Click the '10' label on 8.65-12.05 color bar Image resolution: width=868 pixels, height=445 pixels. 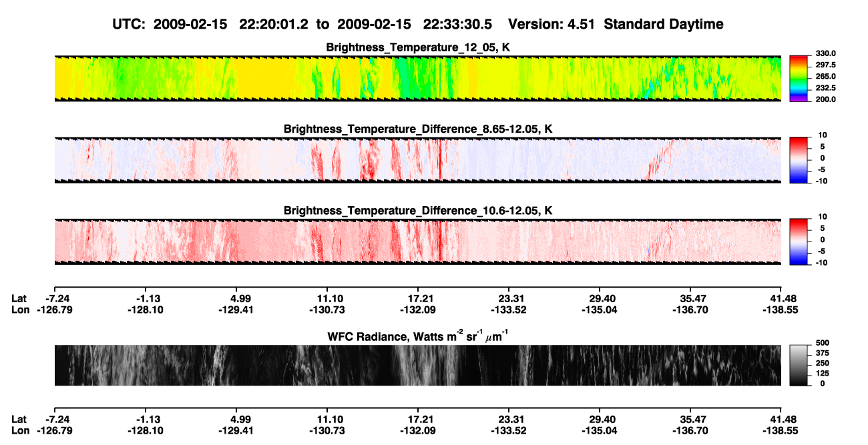pyautogui.click(x=823, y=135)
